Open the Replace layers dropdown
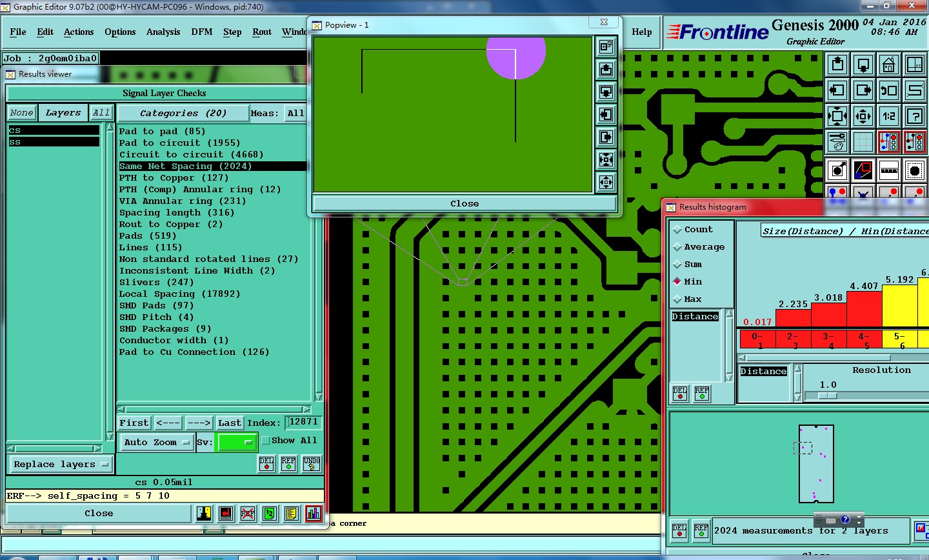The height and width of the screenshot is (560, 929). 61,464
